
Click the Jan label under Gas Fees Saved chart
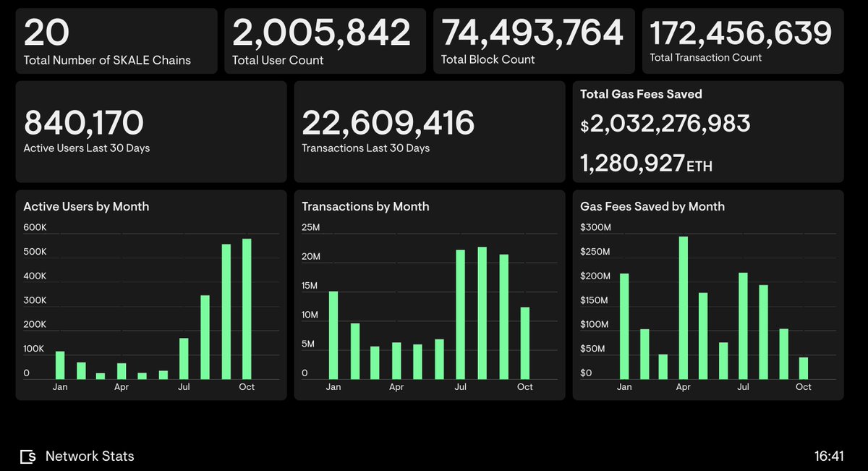(624, 387)
